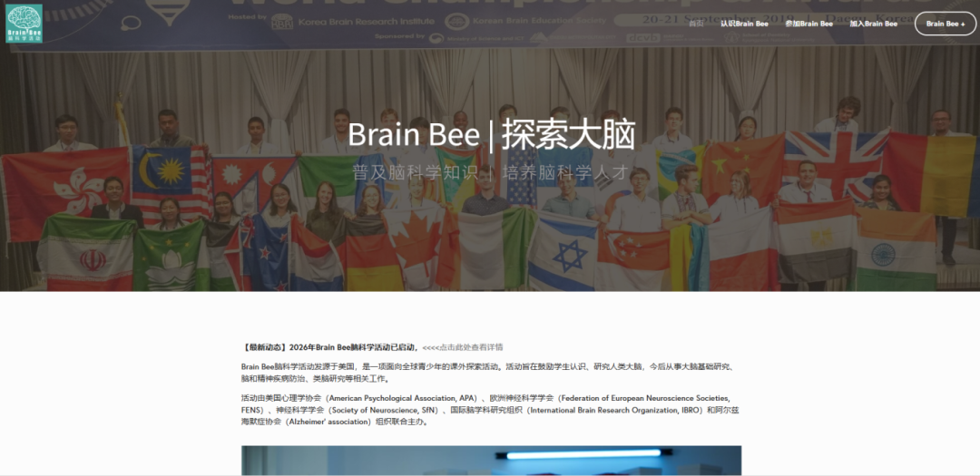The width and height of the screenshot is (980, 476).
Task: Open the 加入Brain Bee menu
Action: (x=873, y=24)
